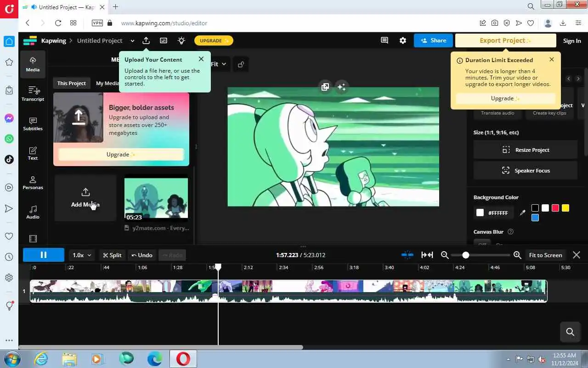The height and width of the screenshot is (368, 588).
Task: Open Opera Messenger sidebar icon
Action: coord(9,118)
